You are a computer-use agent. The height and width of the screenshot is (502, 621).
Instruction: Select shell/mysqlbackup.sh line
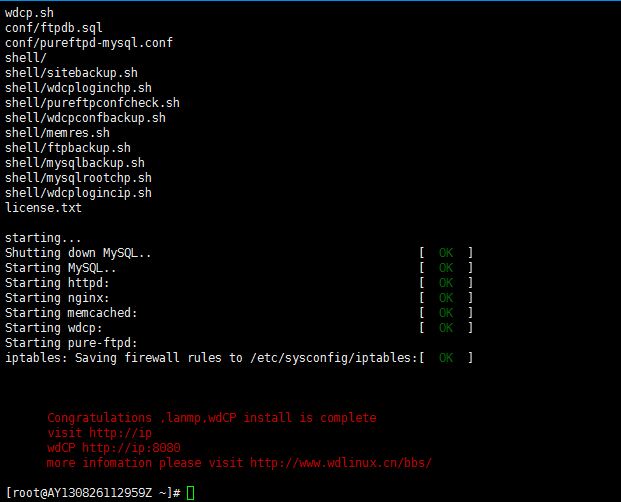click(x=75, y=163)
